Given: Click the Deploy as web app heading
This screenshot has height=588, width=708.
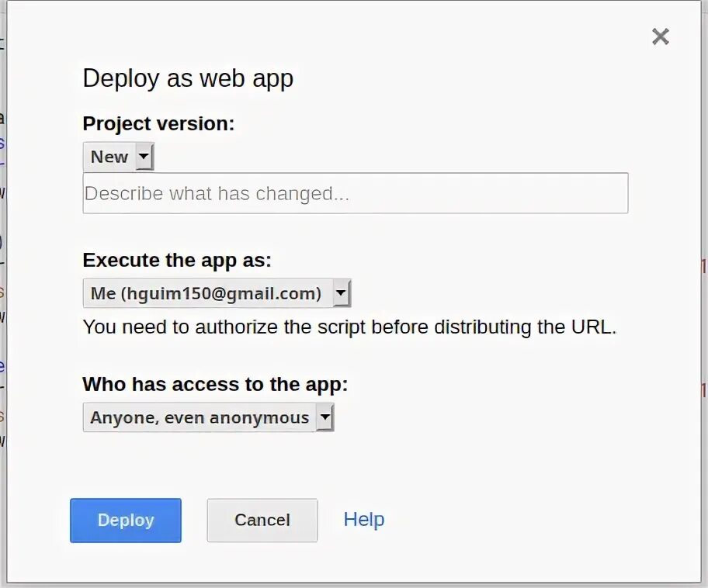Looking at the screenshot, I should (x=188, y=78).
